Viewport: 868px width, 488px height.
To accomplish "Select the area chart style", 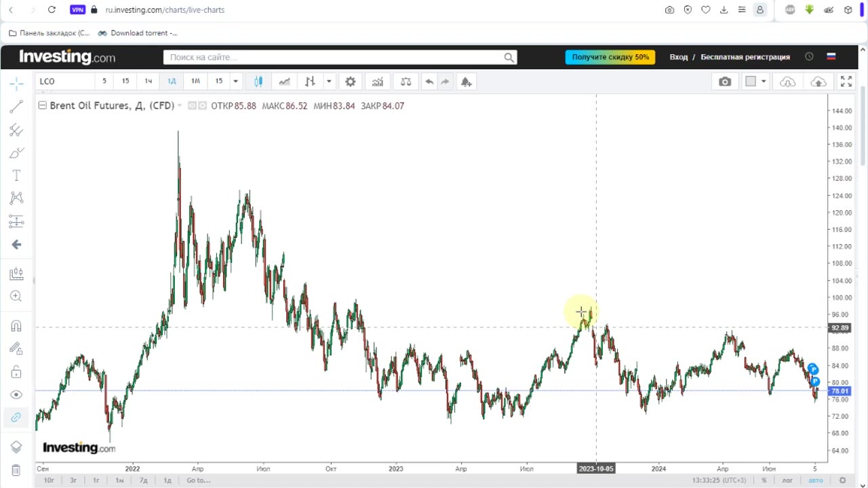I will point(284,81).
